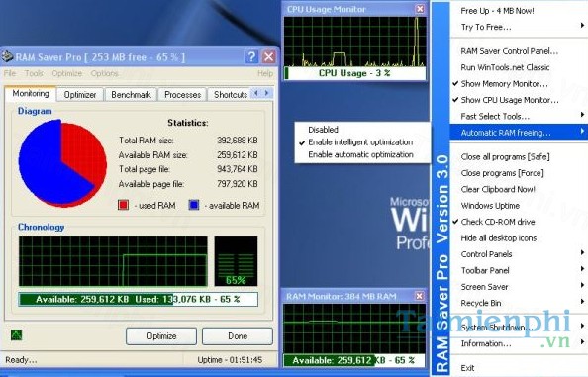Viewport: 588px width, 377px height.
Task: Close the CPU Usage Monitor window
Action: click(x=420, y=9)
